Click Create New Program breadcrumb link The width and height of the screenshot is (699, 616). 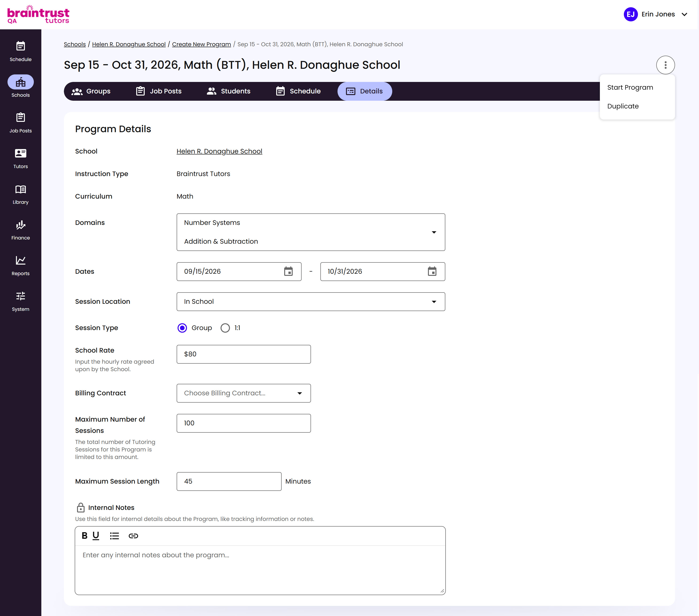tap(202, 44)
